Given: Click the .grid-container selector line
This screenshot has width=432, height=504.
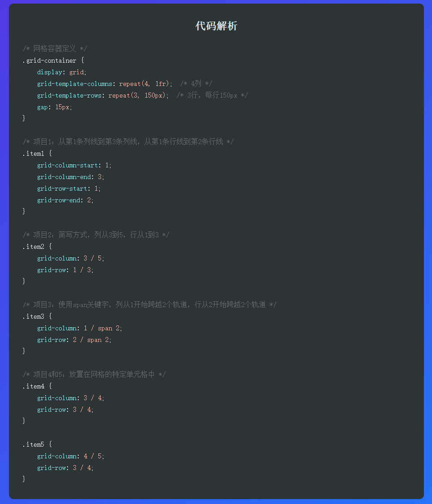Looking at the screenshot, I should 53,60.
